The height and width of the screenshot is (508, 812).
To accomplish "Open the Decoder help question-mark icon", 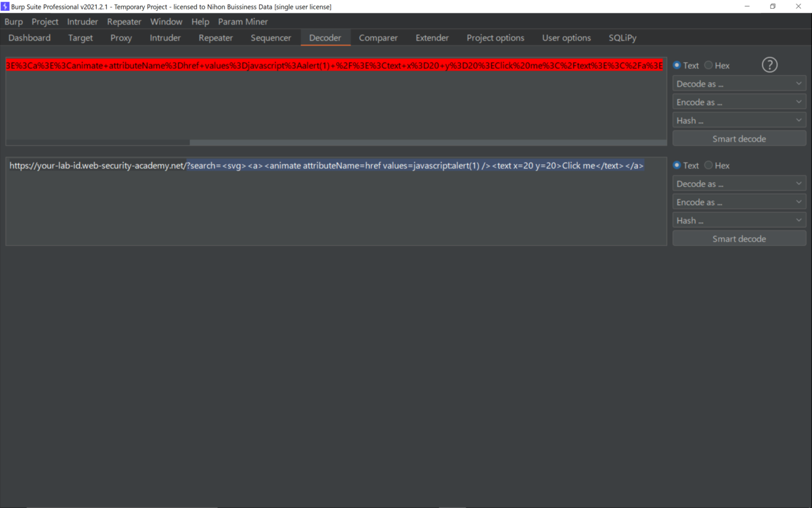I will coord(769,65).
